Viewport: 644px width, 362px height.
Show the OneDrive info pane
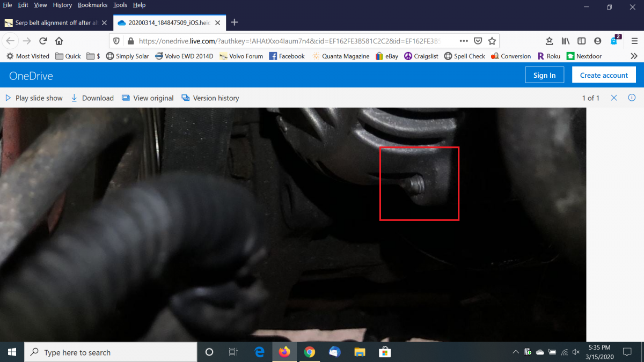[x=632, y=98]
